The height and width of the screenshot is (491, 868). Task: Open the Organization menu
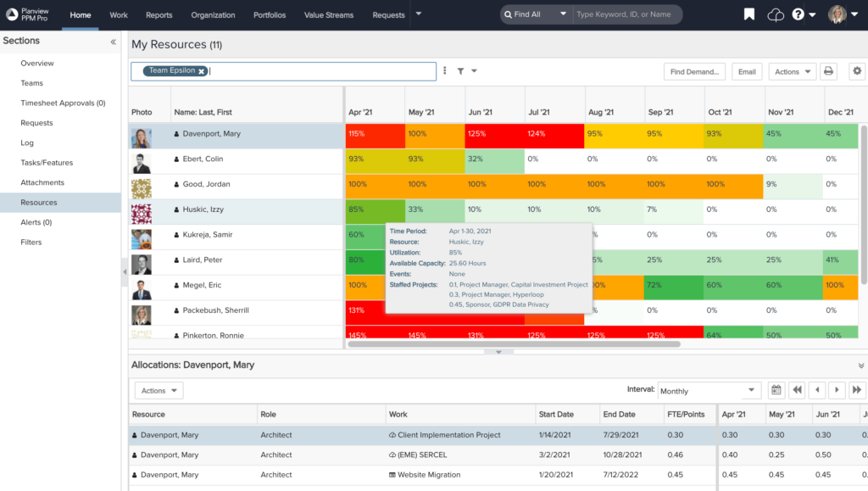pos(213,15)
